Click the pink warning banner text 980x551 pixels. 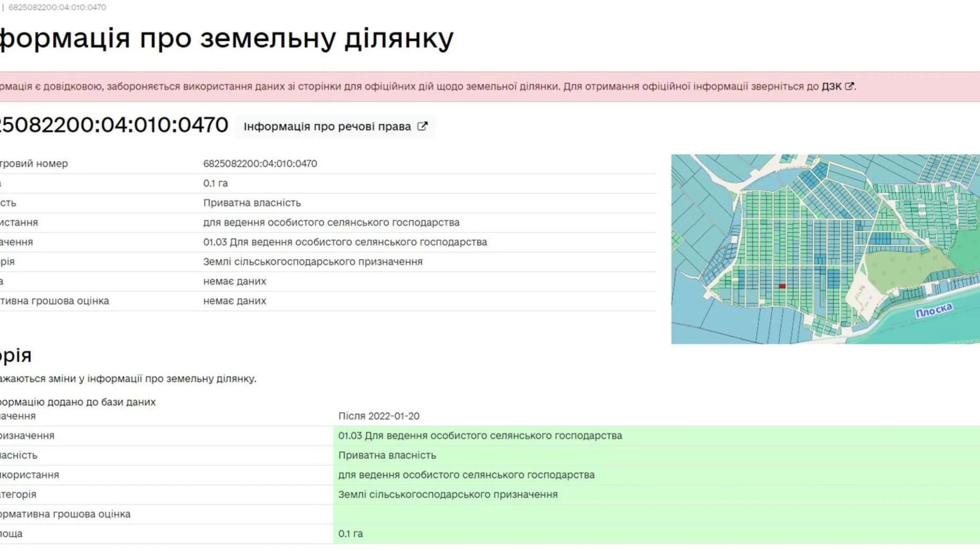371,86
